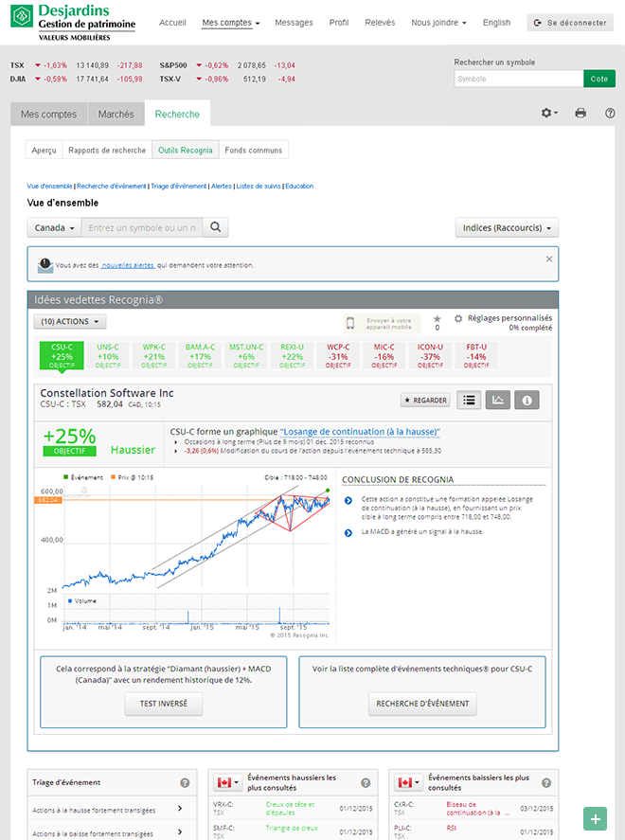Select the FBT-U -14% idea tile

point(476,356)
